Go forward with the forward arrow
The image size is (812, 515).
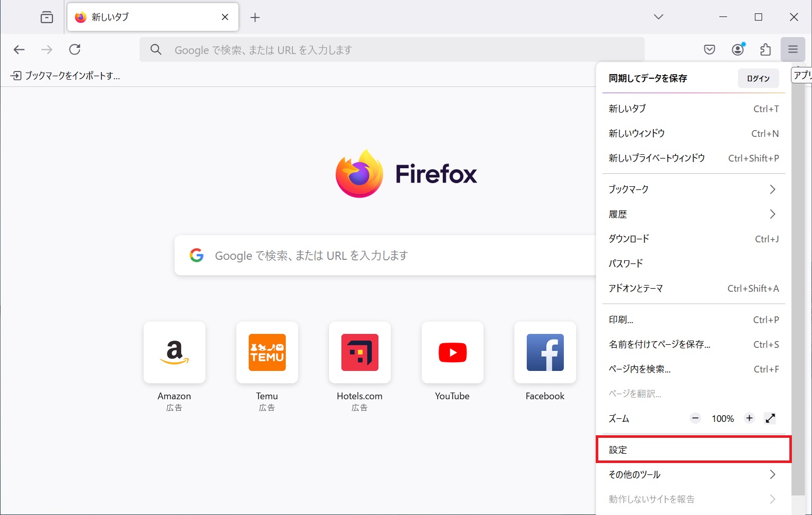tap(47, 49)
